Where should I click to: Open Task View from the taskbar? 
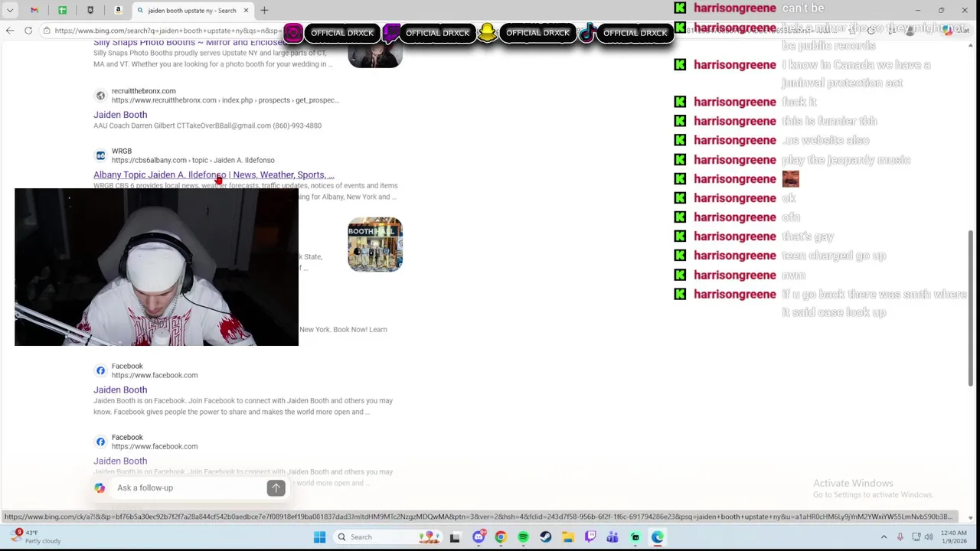pyautogui.click(x=455, y=537)
